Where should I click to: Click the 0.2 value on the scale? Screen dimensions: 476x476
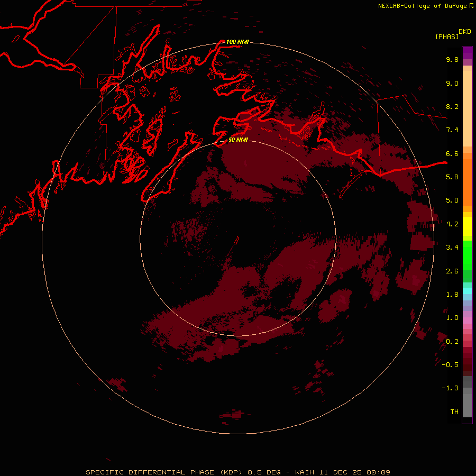click(452, 342)
